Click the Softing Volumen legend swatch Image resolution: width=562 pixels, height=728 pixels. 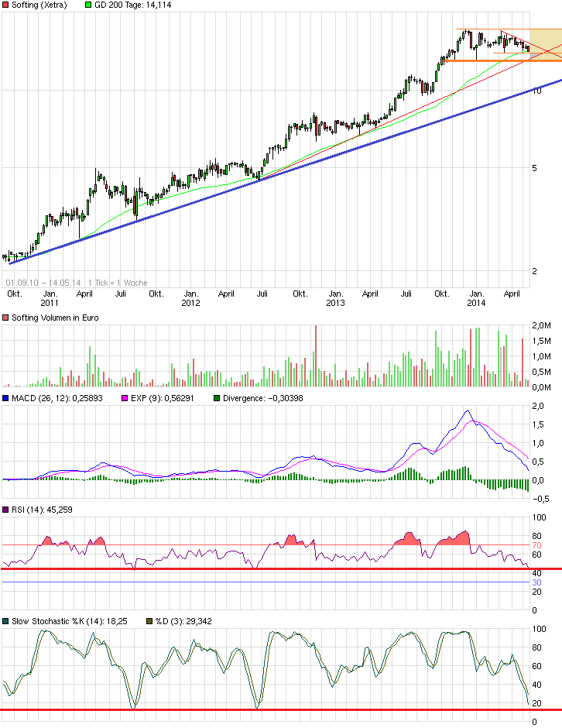5,318
